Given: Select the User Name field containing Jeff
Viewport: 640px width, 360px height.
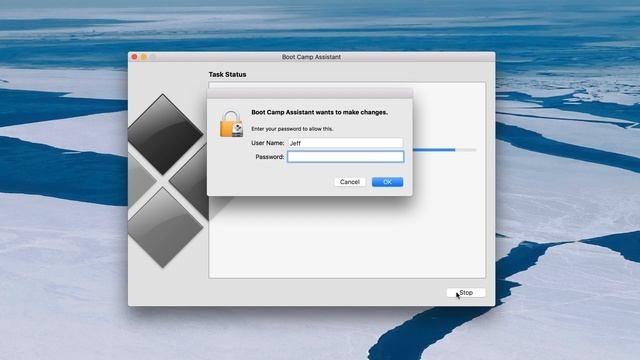Looking at the screenshot, I should 345,143.
